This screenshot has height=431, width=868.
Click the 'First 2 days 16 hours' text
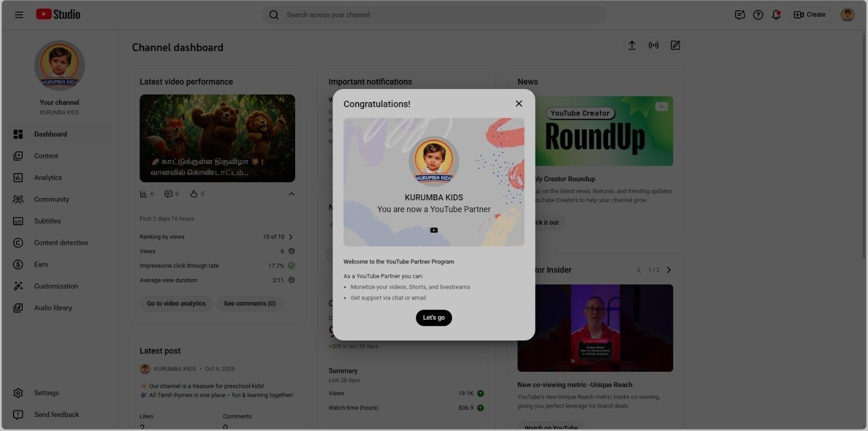click(x=167, y=219)
